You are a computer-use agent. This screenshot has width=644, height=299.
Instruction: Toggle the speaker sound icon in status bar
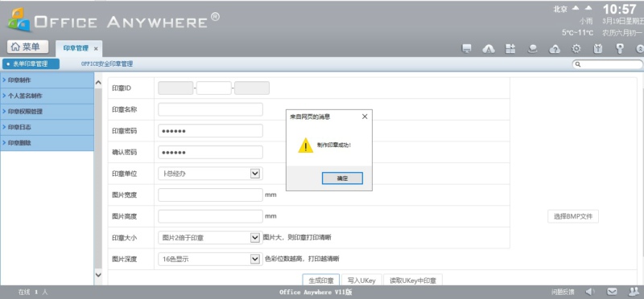[590, 292]
